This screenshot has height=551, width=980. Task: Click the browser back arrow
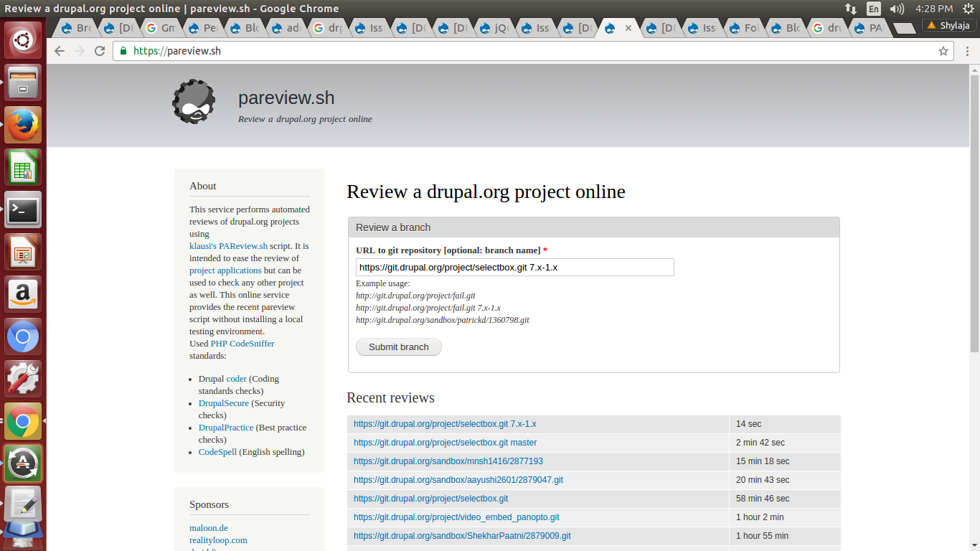point(60,51)
